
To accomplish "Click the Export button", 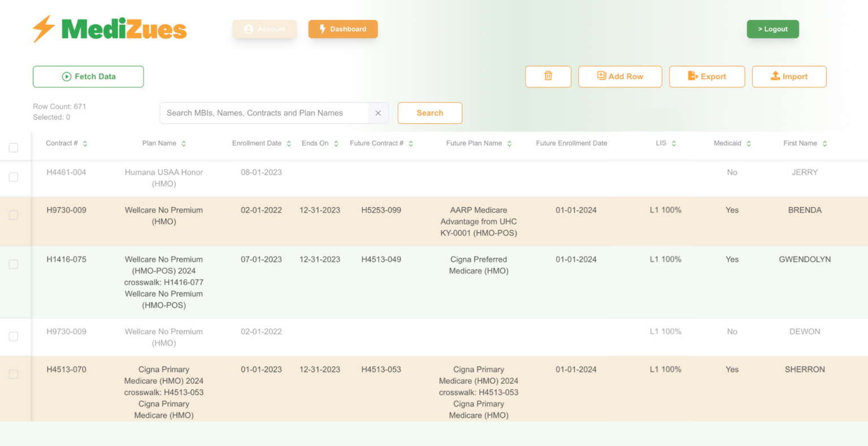I will pos(706,77).
